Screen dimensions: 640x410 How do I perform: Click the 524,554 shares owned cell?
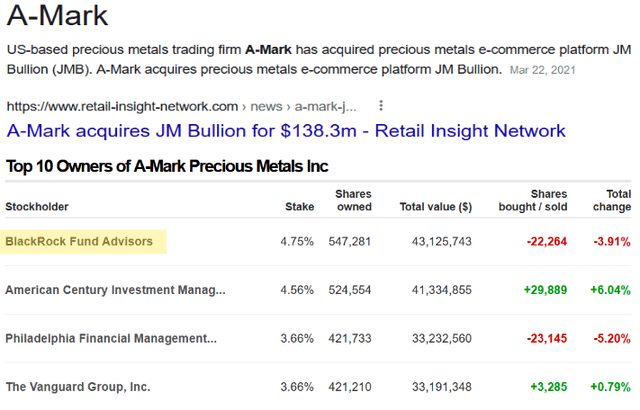click(x=350, y=290)
